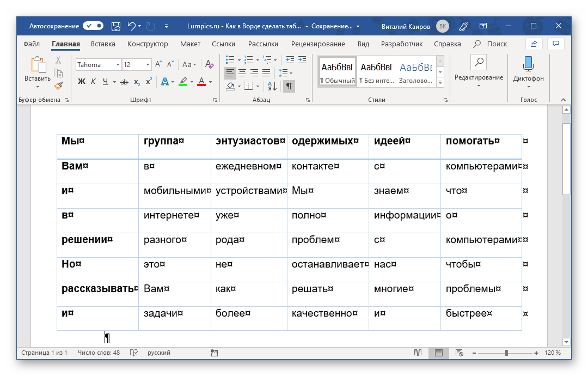Open the Вставка ribbon tab
Screen dimensions: 588x376
click(x=103, y=44)
